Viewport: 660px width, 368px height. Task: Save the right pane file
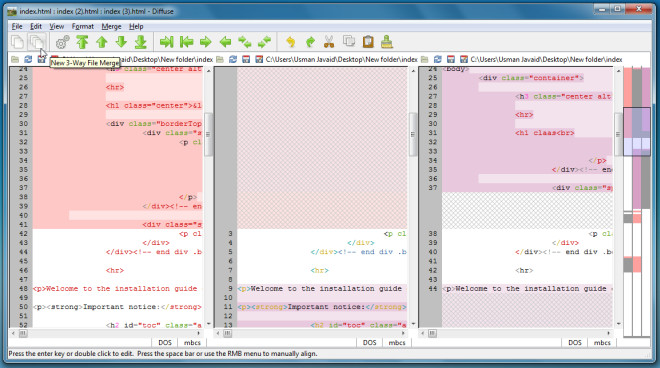point(450,59)
